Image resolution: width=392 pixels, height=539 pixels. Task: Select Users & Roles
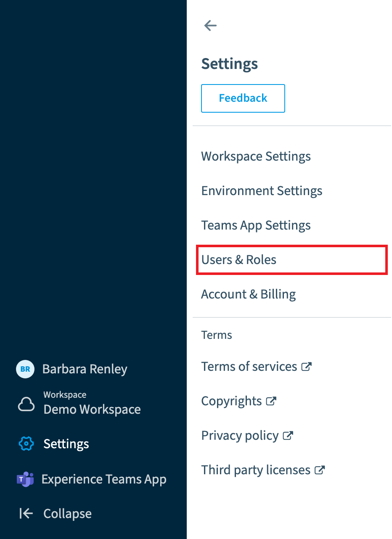click(291, 261)
